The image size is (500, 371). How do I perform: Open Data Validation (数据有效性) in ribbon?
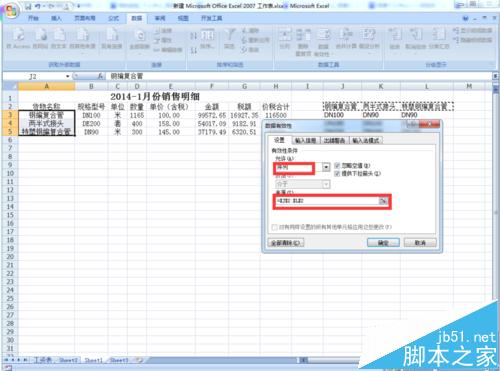tap(323, 42)
